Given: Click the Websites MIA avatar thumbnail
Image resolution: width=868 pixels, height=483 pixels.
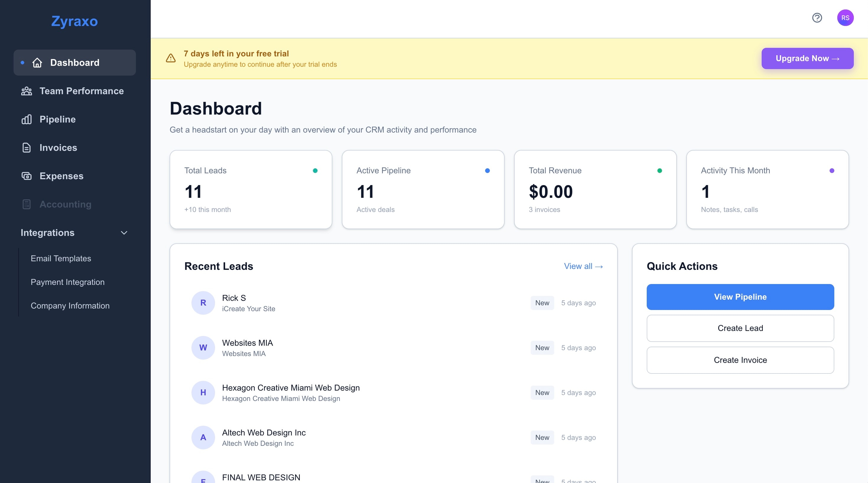Looking at the screenshot, I should pos(203,347).
